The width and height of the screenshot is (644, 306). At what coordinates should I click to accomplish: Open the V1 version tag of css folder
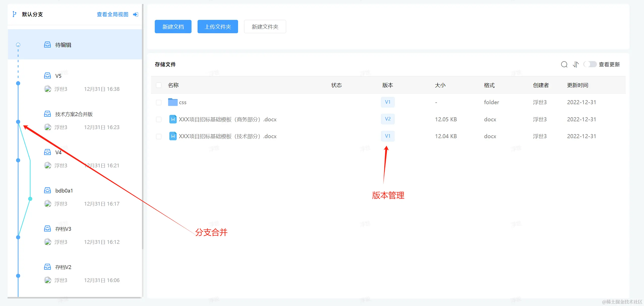[x=388, y=102]
